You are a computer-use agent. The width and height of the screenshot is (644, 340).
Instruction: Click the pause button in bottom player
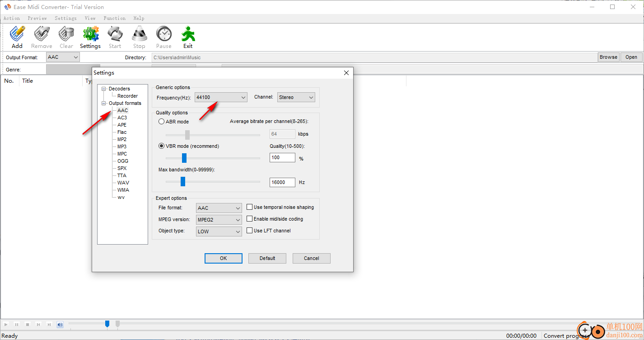17,324
